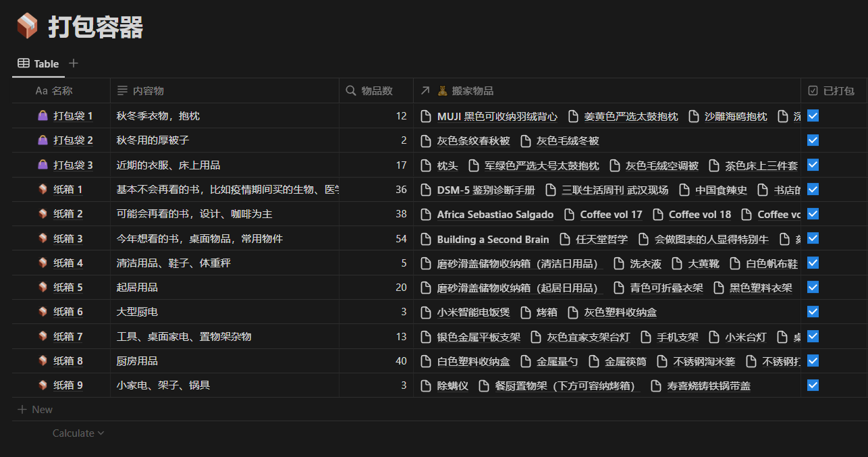Click the plus icon to add a view
This screenshot has width=868, height=457.
tap(74, 63)
